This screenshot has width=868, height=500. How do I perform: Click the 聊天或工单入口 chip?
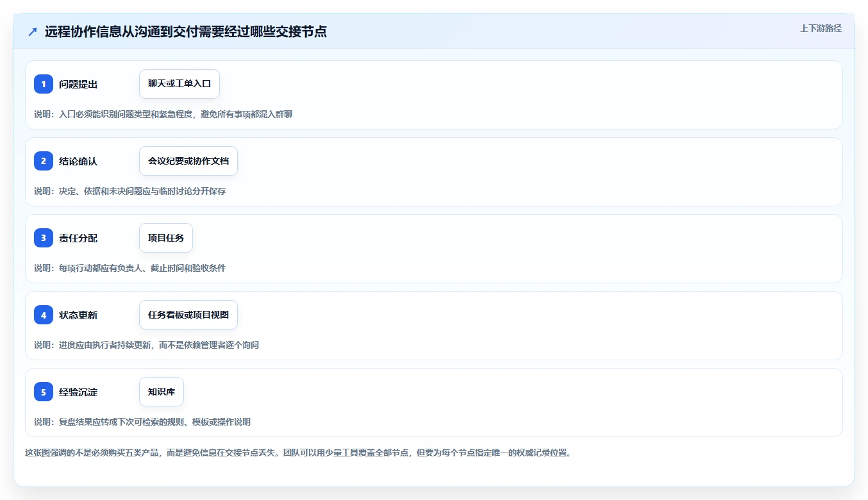[179, 84]
